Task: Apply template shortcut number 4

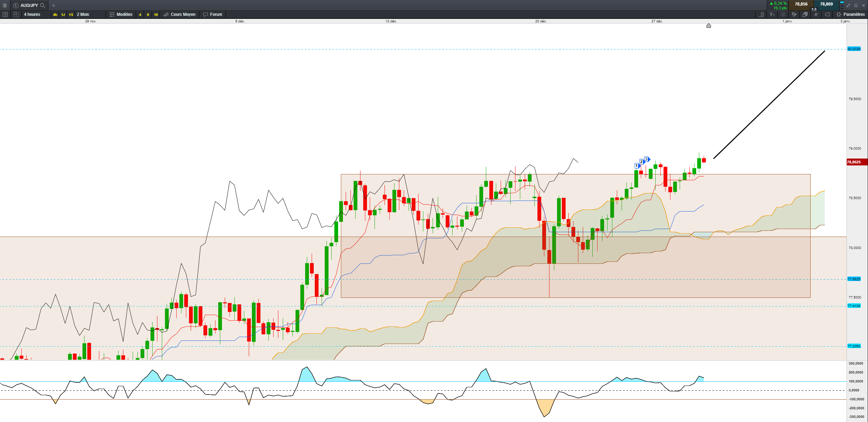Action: click(140, 14)
